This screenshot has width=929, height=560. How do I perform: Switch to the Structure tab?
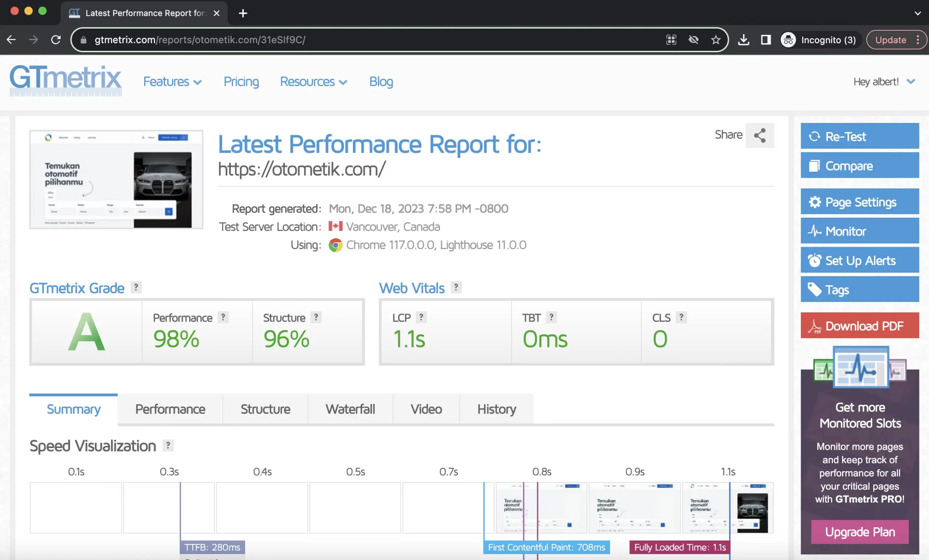point(265,409)
